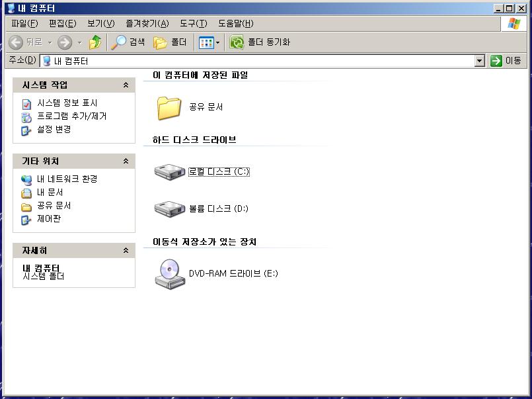This screenshot has width=532, height=399.
Task: Open the 도움말(H) menu
Action: [235, 23]
